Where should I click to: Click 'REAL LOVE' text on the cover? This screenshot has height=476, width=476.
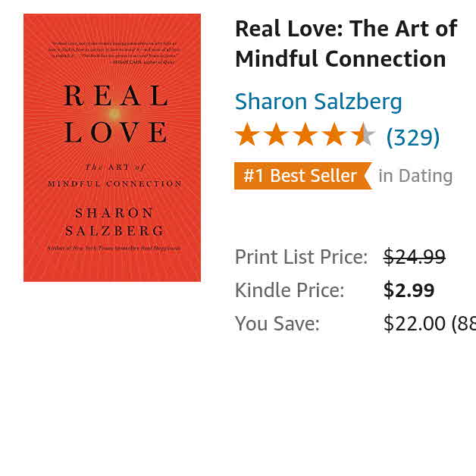tap(115, 114)
